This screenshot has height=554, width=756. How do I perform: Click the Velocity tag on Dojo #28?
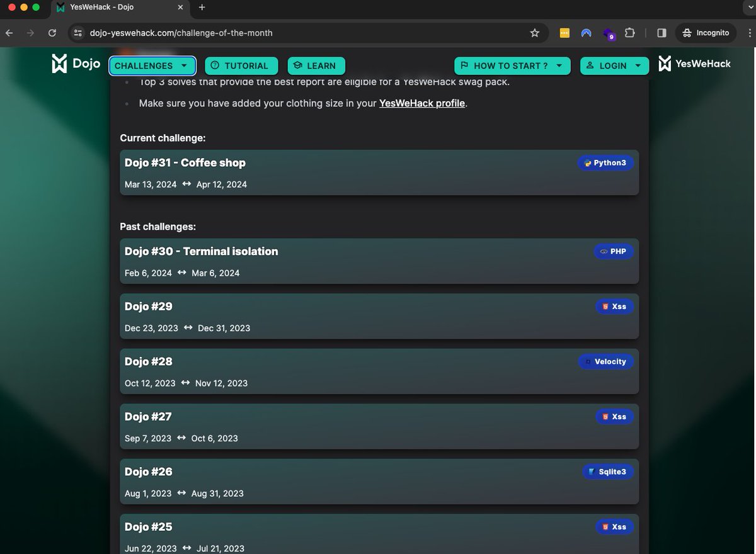pos(605,362)
